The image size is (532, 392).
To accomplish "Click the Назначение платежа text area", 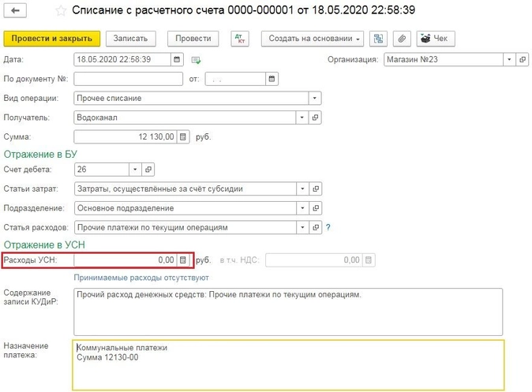I will pos(288,365).
